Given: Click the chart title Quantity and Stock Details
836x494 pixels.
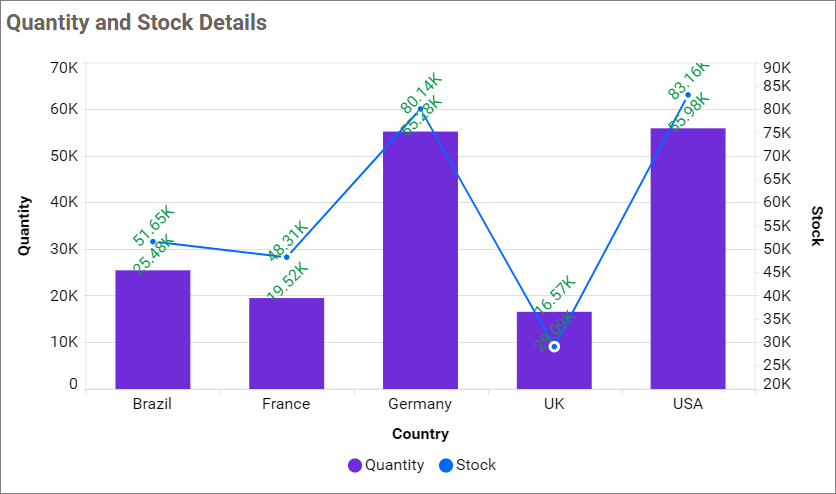Looking at the screenshot, I should tap(137, 22).
